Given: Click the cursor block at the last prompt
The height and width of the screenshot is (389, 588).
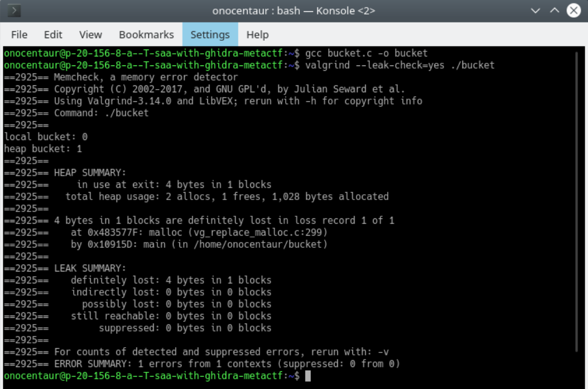Looking at the screenshot, I should click(308, 376).
